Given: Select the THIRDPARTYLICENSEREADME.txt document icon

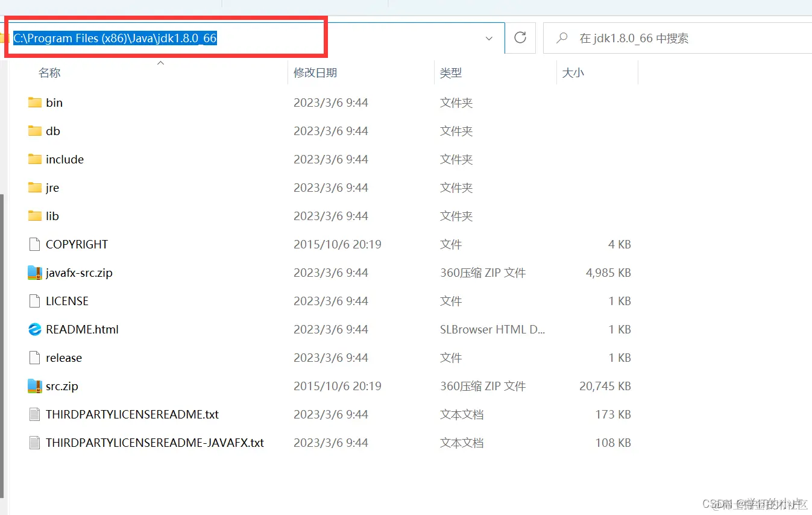Looking at the screenshot, I should [x=35, y=414].
